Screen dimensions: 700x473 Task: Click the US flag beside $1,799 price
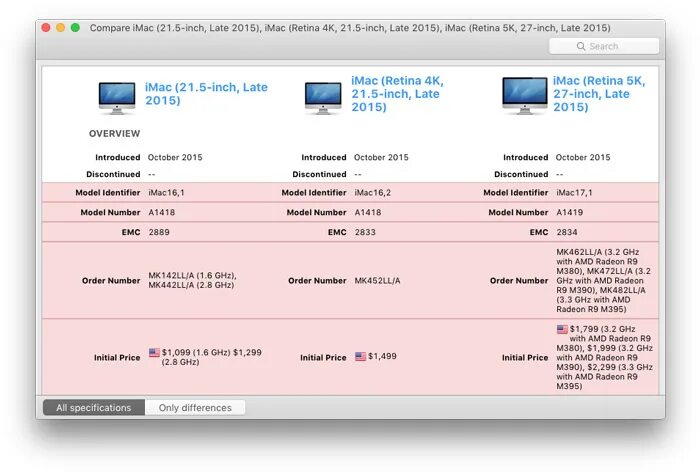click(x=562, y=329)
